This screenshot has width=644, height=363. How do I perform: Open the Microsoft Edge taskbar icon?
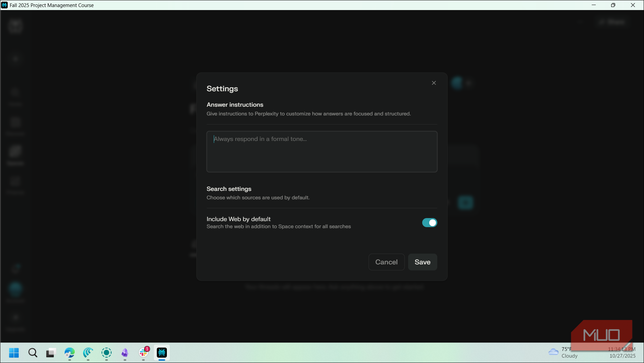(69, 353)
